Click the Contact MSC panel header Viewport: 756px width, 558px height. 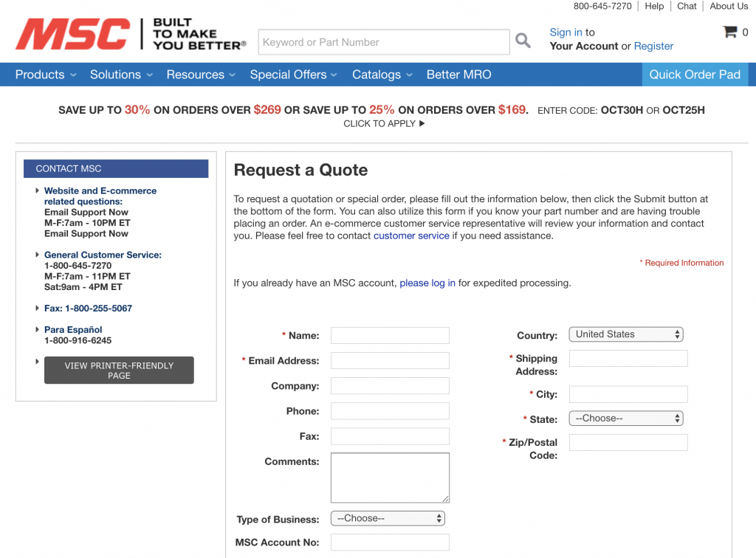(x=116, y=168)
